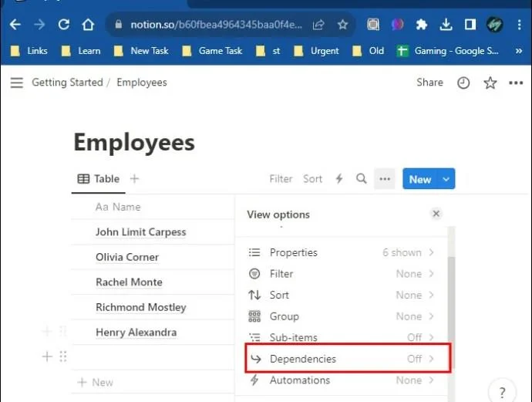532x402 pixels.
Task: Click Filter in database toolbar
Action: click(x=281, y=179)
